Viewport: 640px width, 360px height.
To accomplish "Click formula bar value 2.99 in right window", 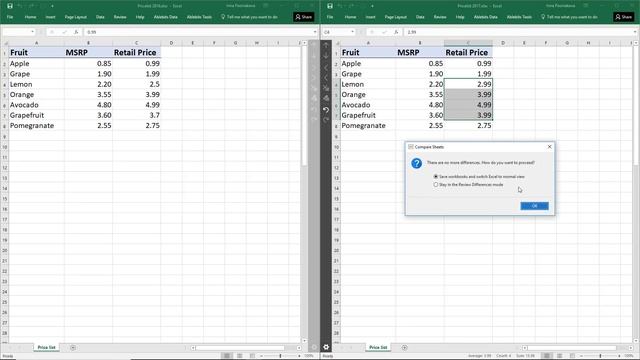I will pos(412,32).
